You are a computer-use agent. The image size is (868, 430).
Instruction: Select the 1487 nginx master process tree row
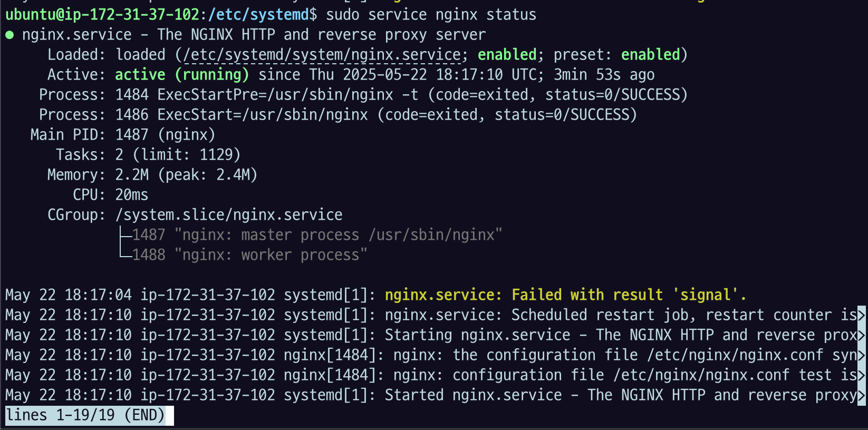(311, 235)
